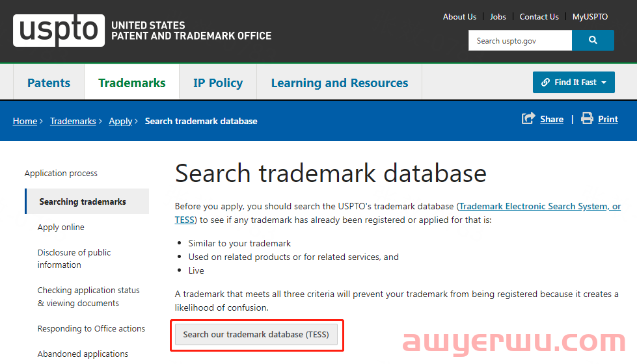This screenshot has height=364, width=637.
Task: Click the Share arrow icon
Action: point(528,118)
